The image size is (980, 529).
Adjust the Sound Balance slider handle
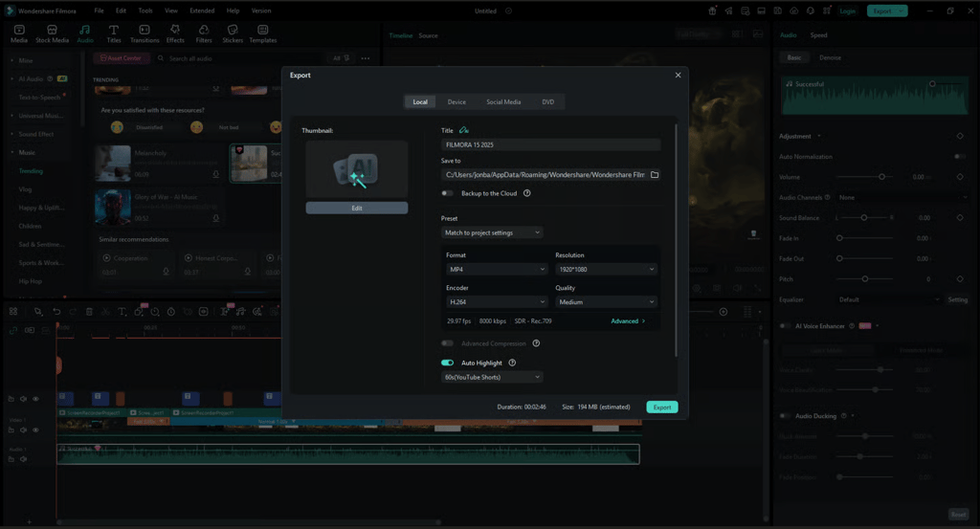pyautogui.click(x=864, y=218)
